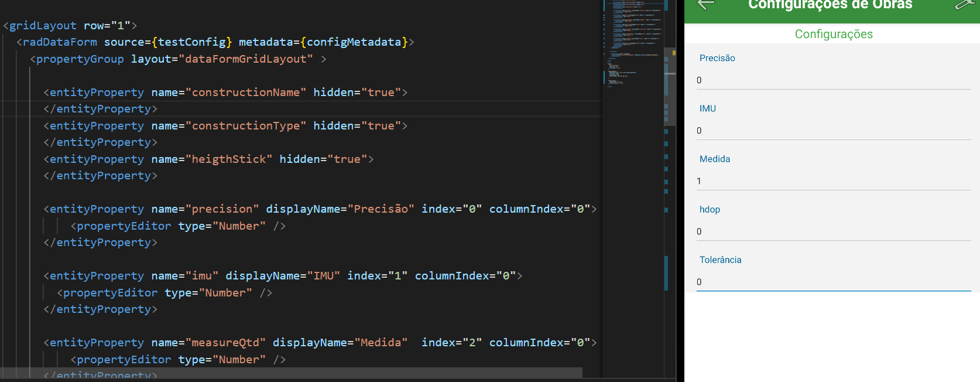Click the code minimap in the editor
Screen dimensions: 980x382
[633, 44]
